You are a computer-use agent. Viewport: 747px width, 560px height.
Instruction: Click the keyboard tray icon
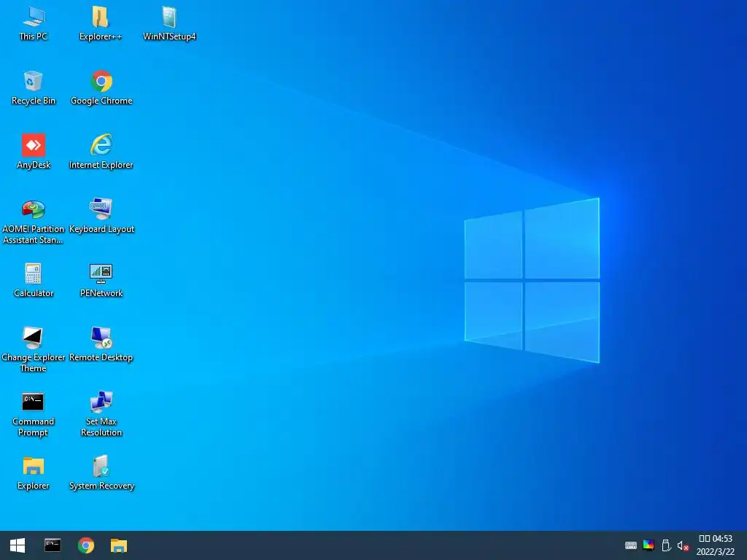631,545
